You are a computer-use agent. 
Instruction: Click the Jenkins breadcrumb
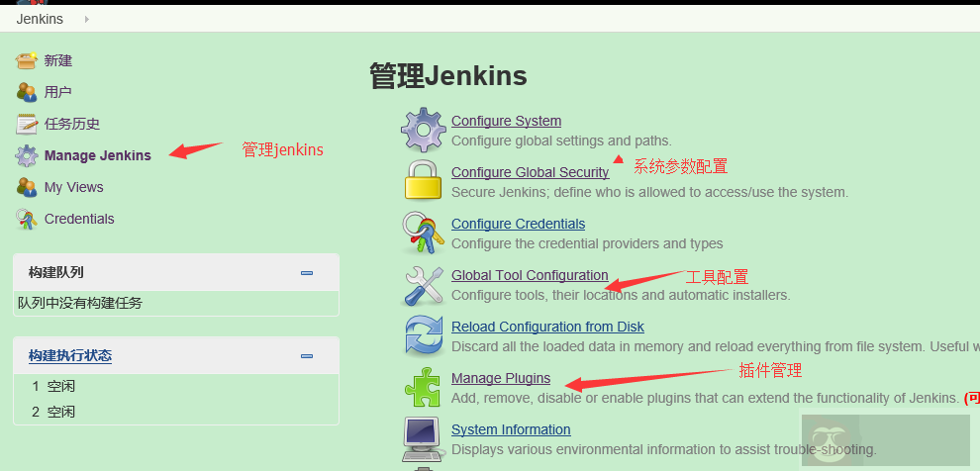(x=40, y=19)
